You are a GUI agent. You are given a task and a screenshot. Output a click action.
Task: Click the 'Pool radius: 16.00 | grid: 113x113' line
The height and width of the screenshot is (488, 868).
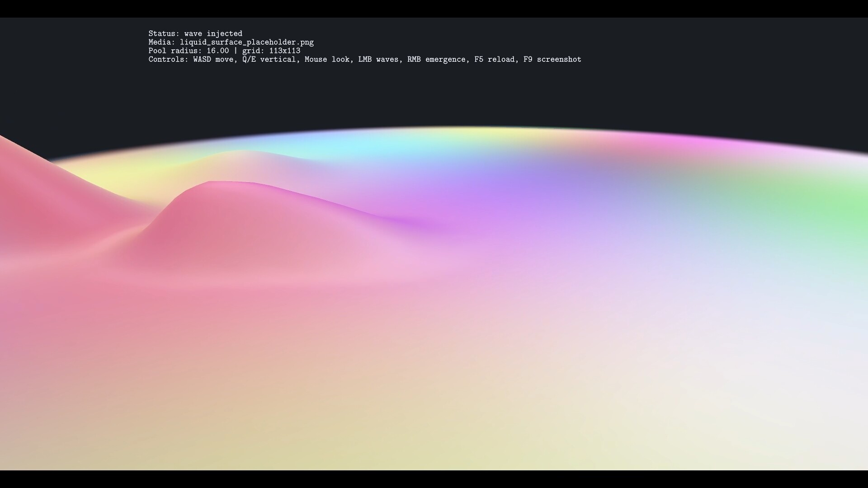[224, 51]
